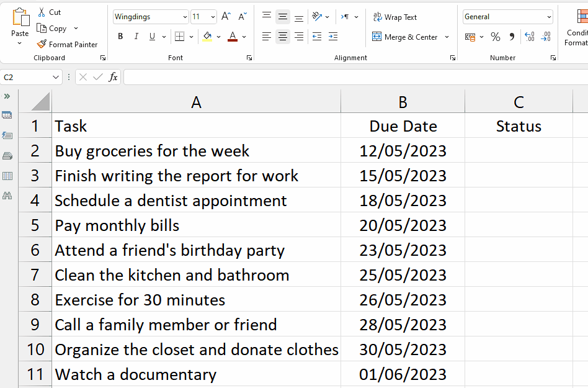Toggle Bold formatting

[x=120, y=37]
